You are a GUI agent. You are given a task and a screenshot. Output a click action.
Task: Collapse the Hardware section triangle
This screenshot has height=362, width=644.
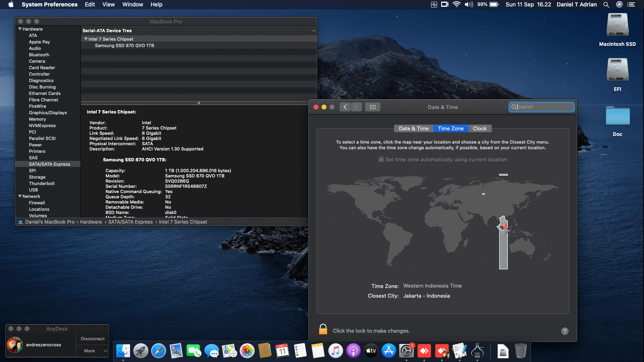coord(20,29)
